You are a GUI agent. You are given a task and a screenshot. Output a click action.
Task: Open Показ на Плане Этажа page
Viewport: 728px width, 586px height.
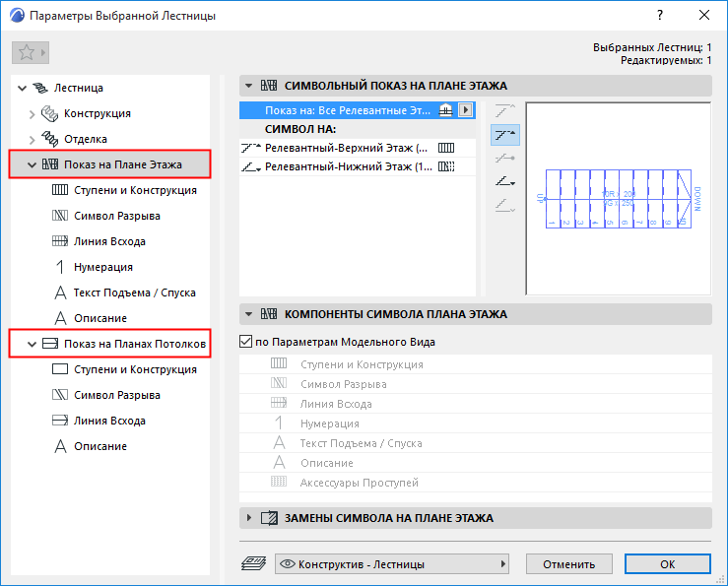click(123, 164)
